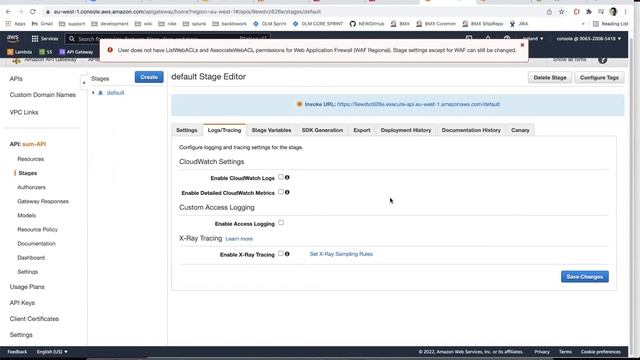Open Set X-Ray Sampling Rules link
The height and width of the screenshot is (360, 640).
click(x=341, y=254)
